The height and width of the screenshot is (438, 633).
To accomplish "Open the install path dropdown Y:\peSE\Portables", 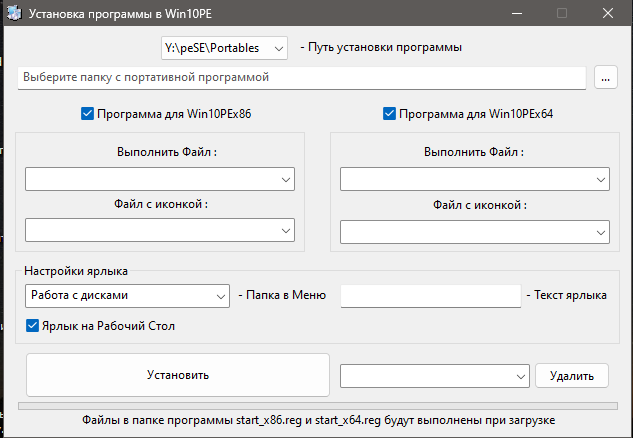I will click(224, 48).
